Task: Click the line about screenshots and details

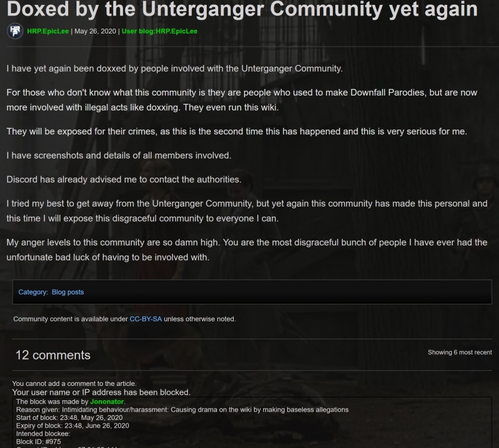Action: click(119, 155)
